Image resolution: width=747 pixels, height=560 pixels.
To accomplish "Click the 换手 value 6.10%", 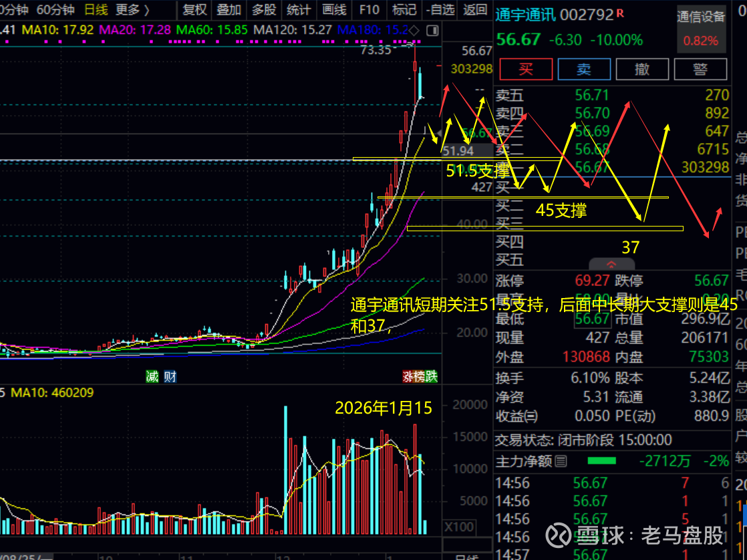I will [x=590, y=378].
